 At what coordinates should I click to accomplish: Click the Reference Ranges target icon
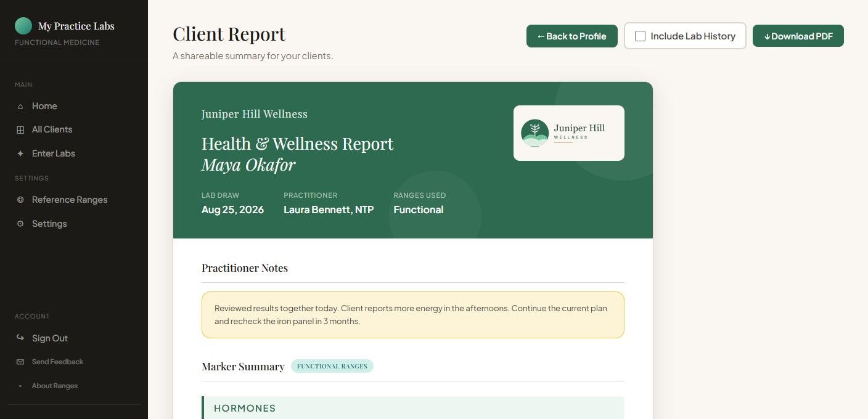pyautogui.click(x=20, y=200)
